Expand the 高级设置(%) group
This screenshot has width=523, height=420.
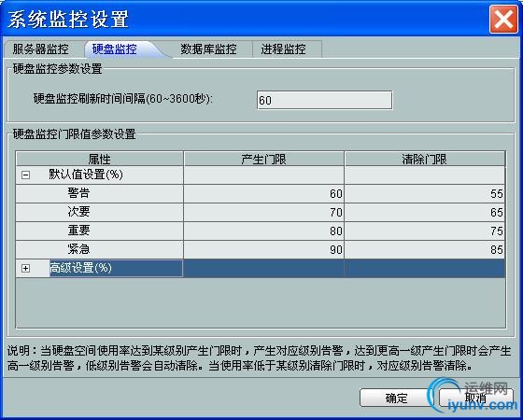[x=26, y=268]
